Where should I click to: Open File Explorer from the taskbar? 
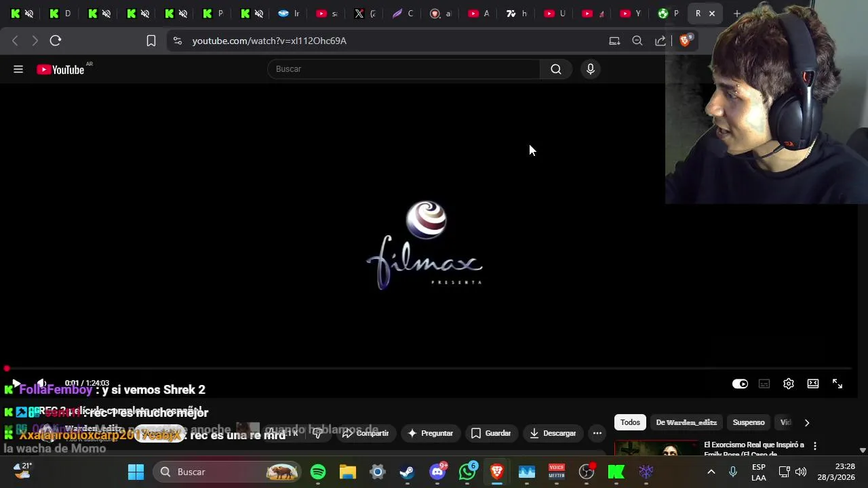348,472
